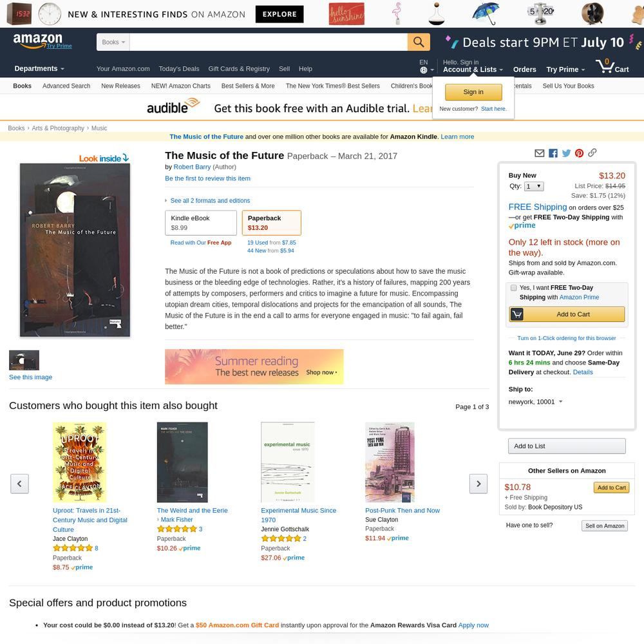Share on Twitter icon
Screen dimensions: 644x644
(566, 153)
